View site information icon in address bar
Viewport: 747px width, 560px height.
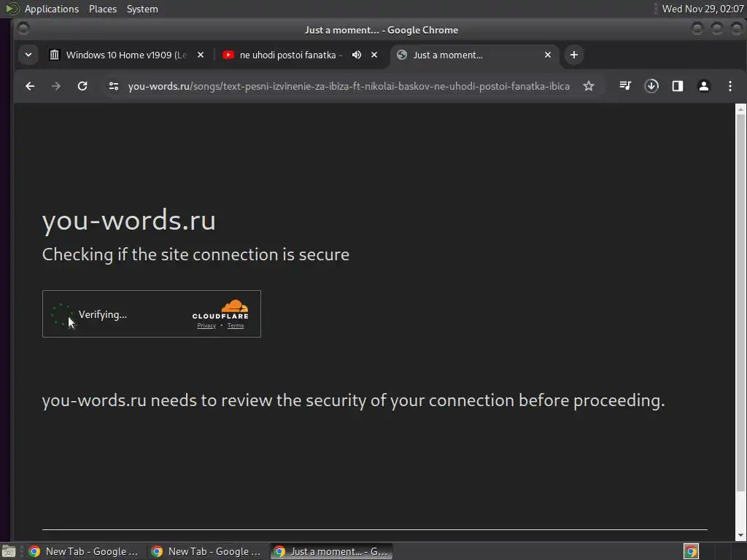tap(113, 86)
